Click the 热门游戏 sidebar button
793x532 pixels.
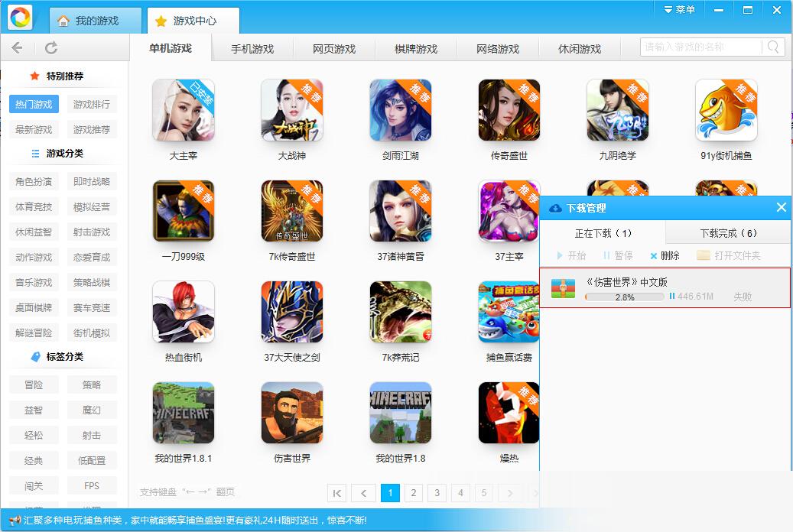pyautogui.click(x=34, y=104)
